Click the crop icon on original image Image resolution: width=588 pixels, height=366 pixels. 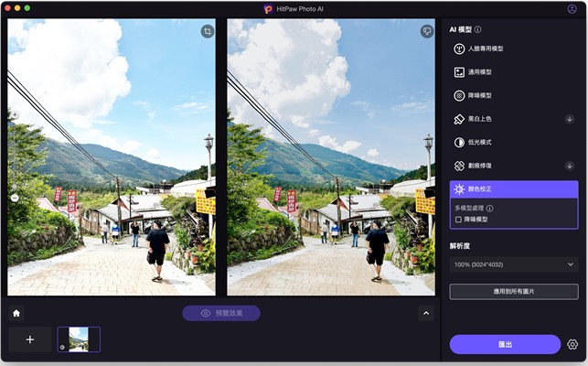pos(208,31)
